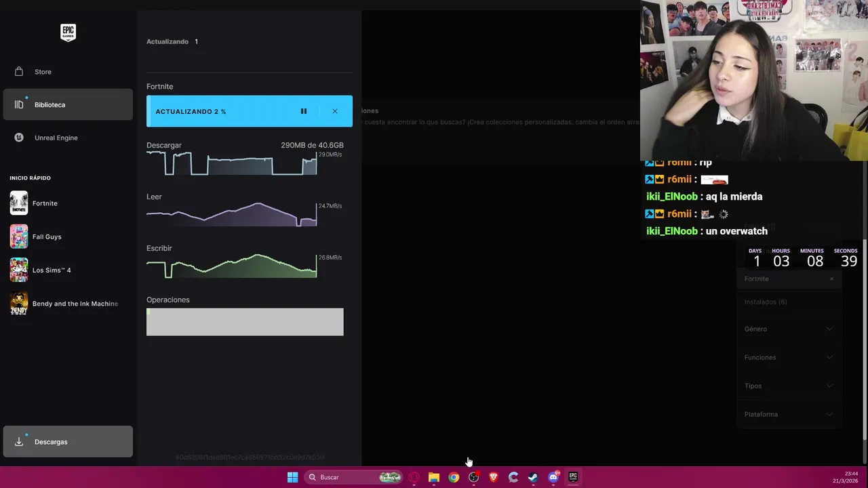The width and height of the screenshot is (868, 488).
Task: Remove the Fortnite filter tag
Action: tap(831, 279)
